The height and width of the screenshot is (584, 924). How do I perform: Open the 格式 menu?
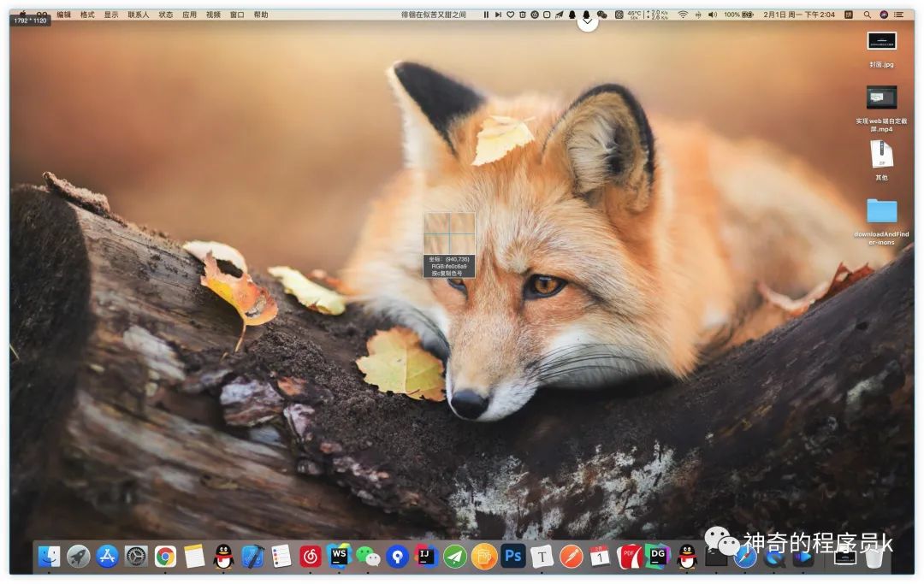point(87,15)
